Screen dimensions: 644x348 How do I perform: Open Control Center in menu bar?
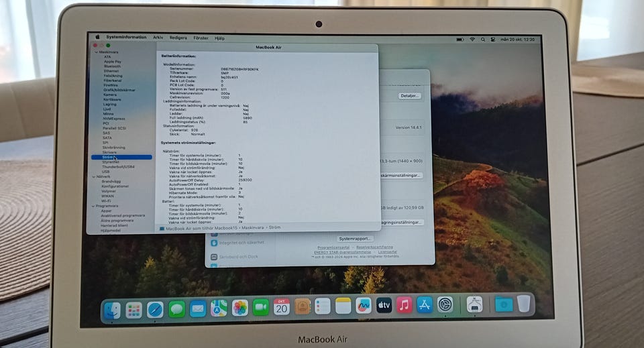click(x=492, y=40)
